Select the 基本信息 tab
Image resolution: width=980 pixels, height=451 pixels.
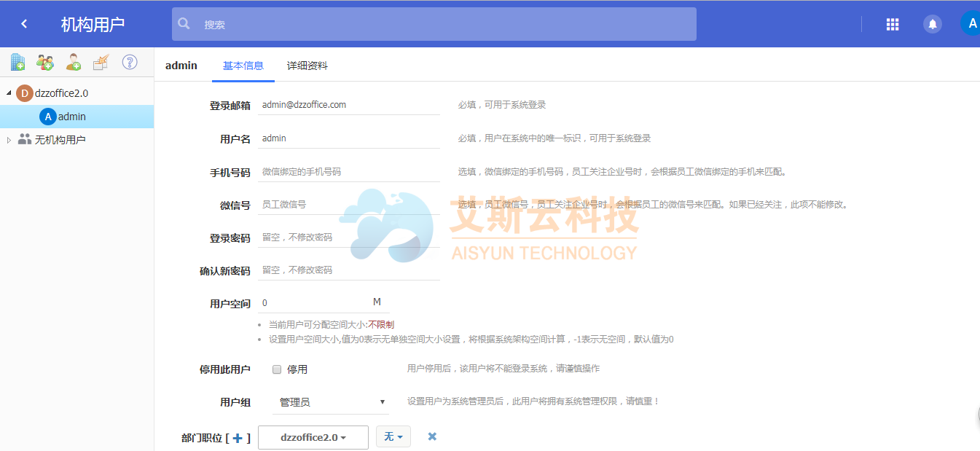point(243,66)
